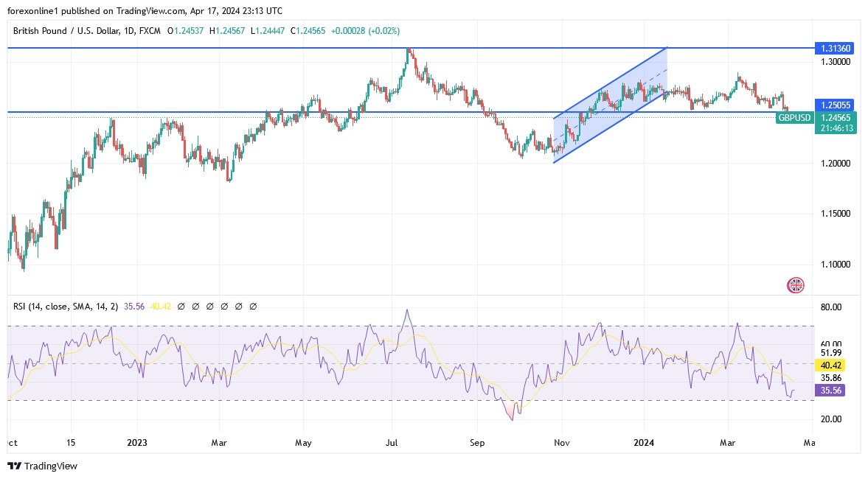Toggle the fifth ∅ hidden value in RSI row
The height and width of the screenshot is (479, 868).
(238, 306)
